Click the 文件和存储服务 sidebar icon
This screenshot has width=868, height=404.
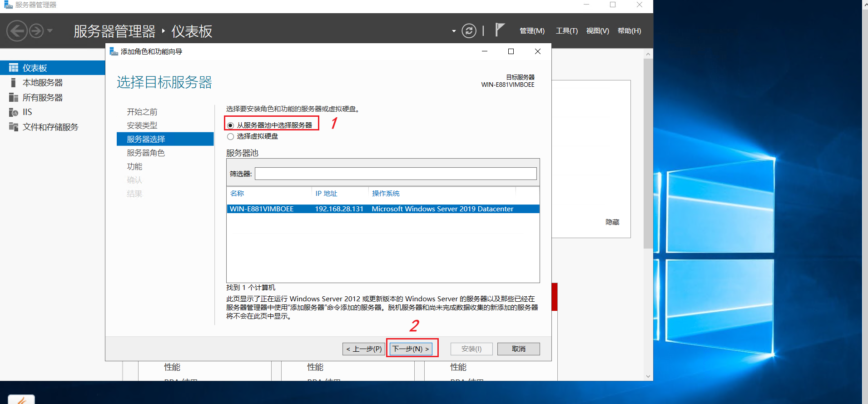pos(14,127)
